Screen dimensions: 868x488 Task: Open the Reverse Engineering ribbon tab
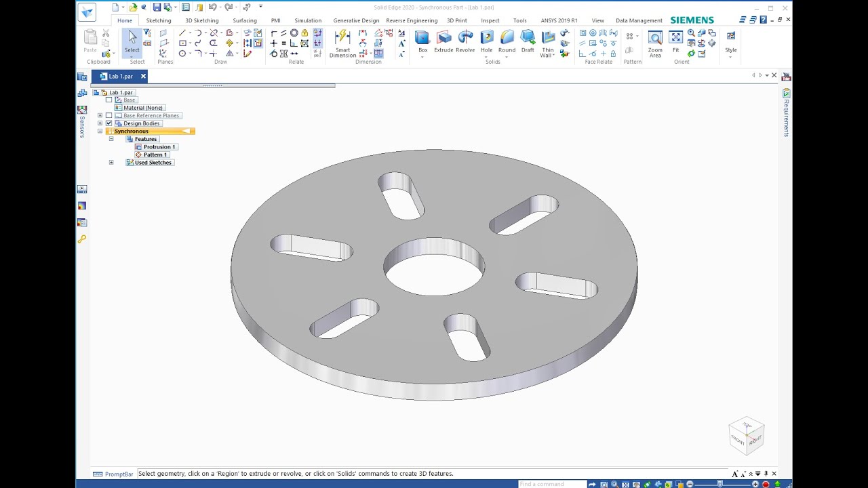412,20
